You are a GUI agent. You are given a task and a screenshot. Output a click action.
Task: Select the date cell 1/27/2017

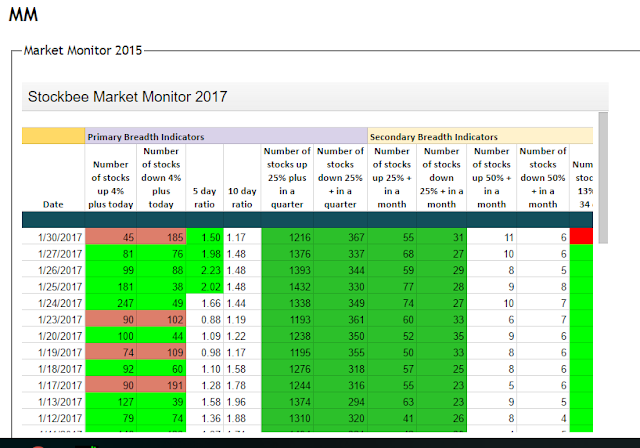53,253
